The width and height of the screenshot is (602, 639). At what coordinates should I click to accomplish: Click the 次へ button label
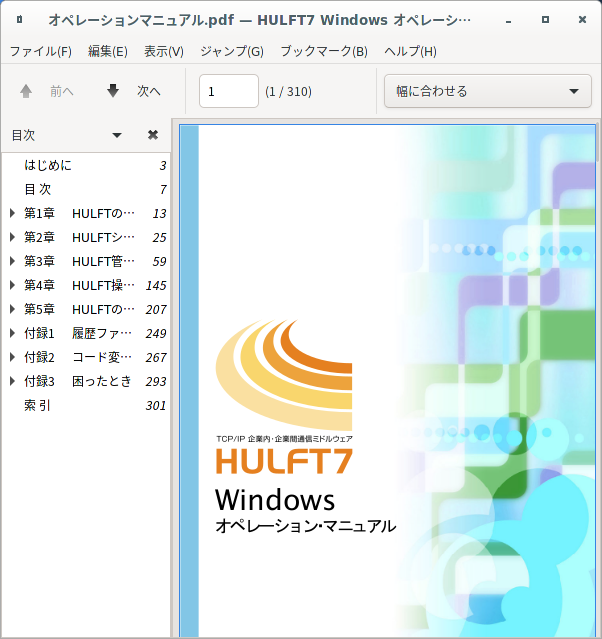(149, 91)
